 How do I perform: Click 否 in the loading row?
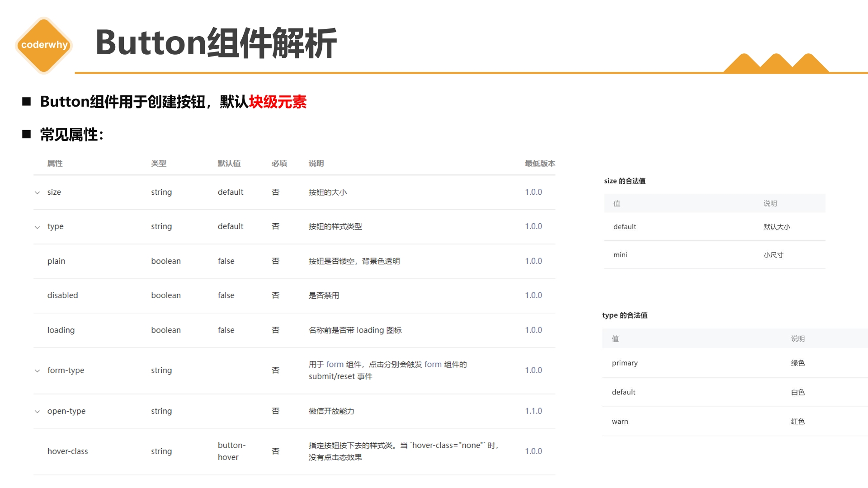pyautogui.click(x=275, y=330)
